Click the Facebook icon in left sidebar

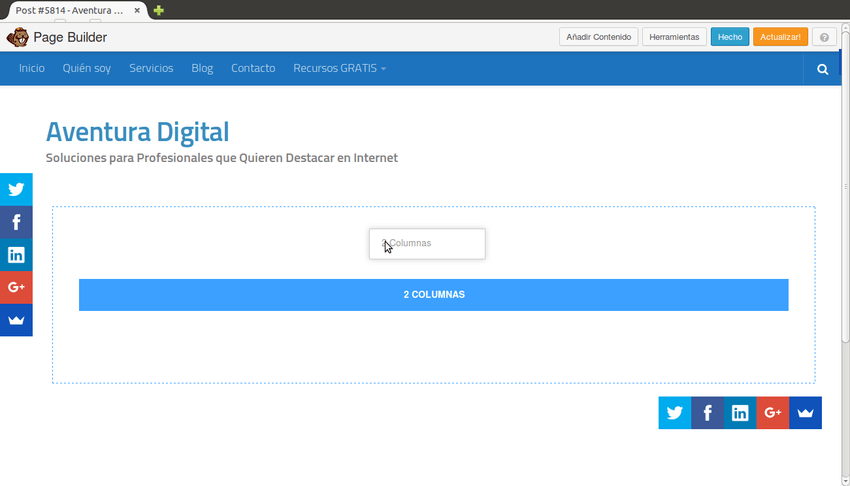16,222
